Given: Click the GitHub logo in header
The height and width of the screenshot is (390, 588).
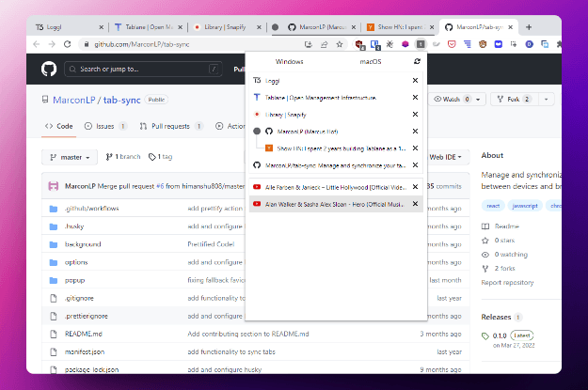Looking at the screenshot, I should click(49, 69).
